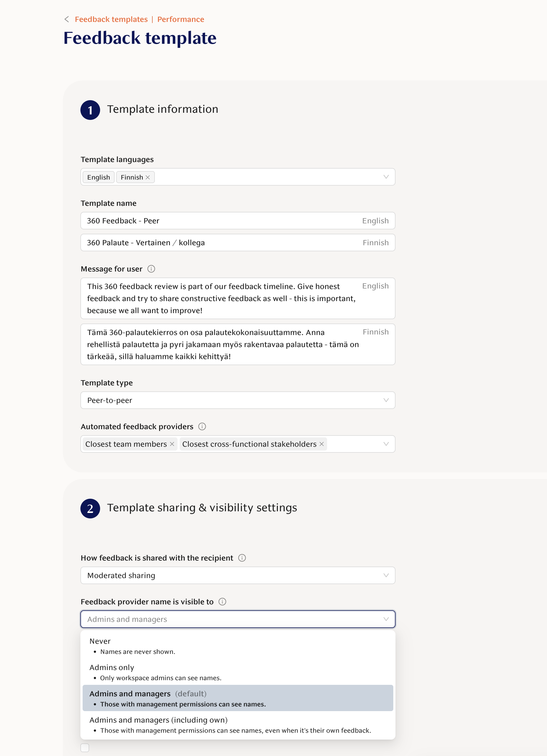Image resolution: width=547 pixels, height=756 pixels.
Task: Tick the checkbox below the visibility dropdown
Action: pyautogui.click(x=85, y=748)
